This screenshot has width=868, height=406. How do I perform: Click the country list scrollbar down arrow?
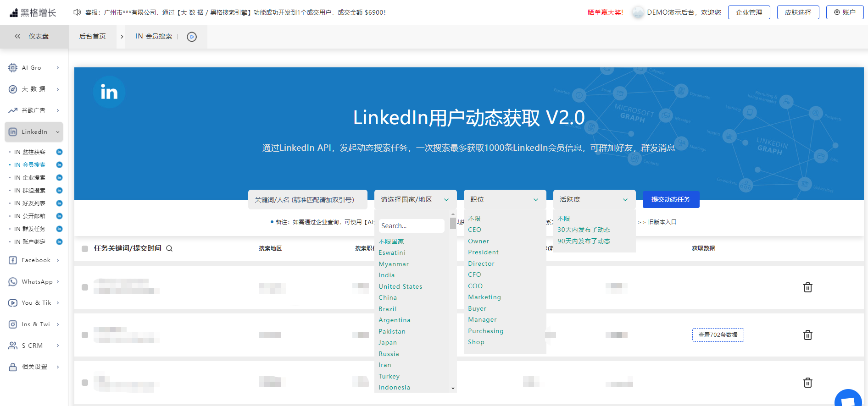pyautogui.click(x=453, y=389)
